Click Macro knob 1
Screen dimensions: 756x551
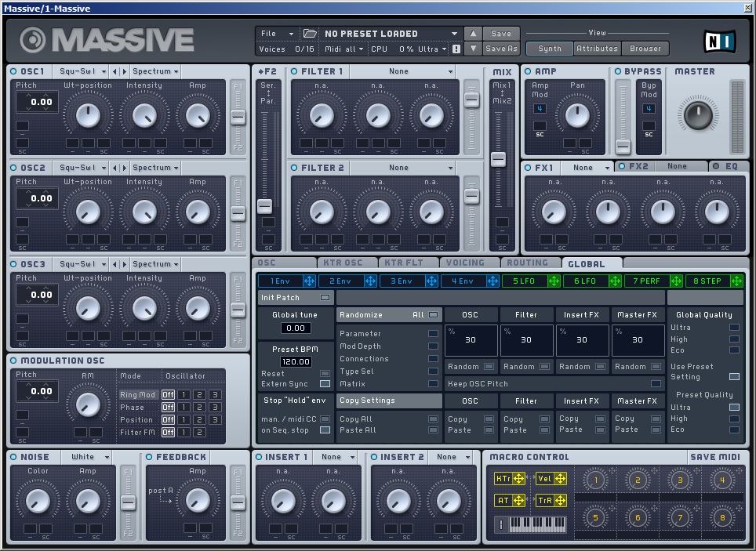pos(595,480)
